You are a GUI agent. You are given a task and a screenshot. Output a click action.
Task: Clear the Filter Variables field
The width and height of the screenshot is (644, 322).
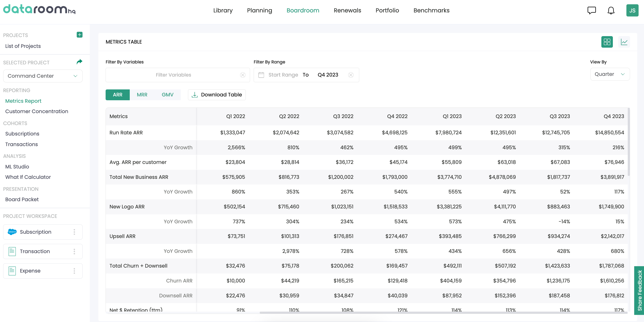(243, 75)
